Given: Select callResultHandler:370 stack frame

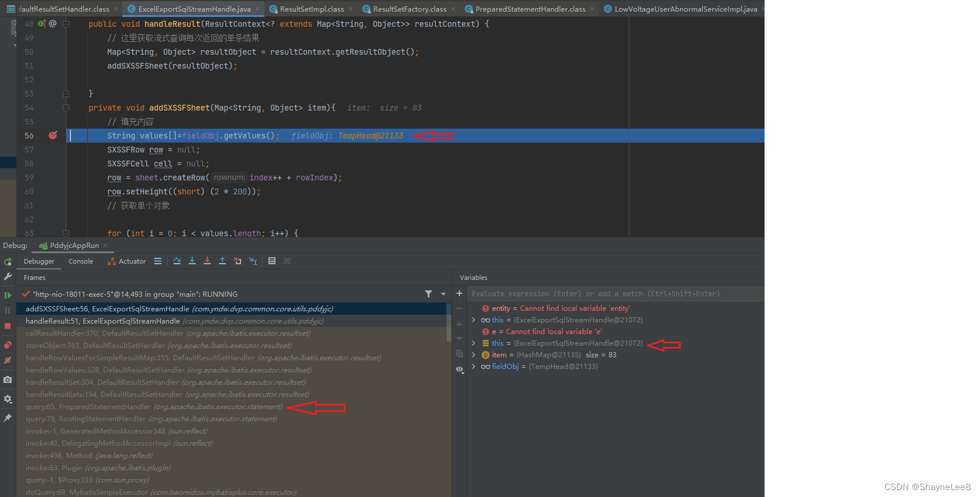Looking at the screenshot, I should tap(233, 333).
